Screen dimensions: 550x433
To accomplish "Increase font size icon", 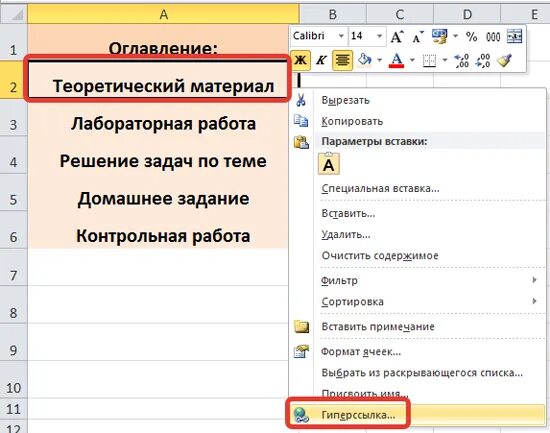I will click(x=397, y=36).
